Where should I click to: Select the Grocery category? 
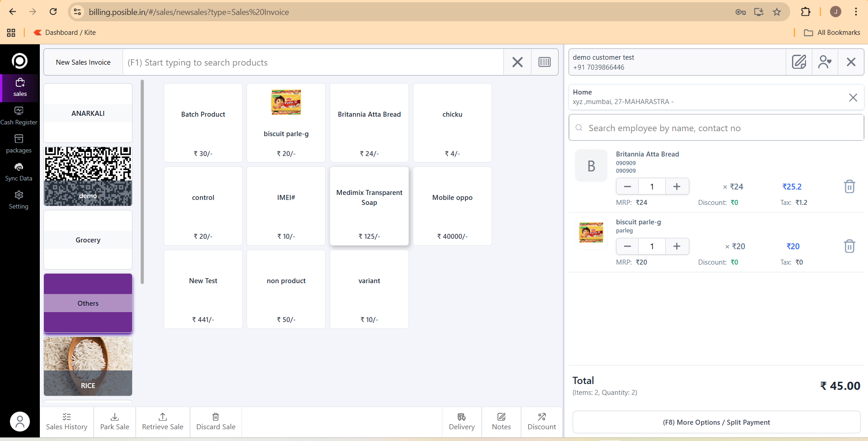coord(88,240)
